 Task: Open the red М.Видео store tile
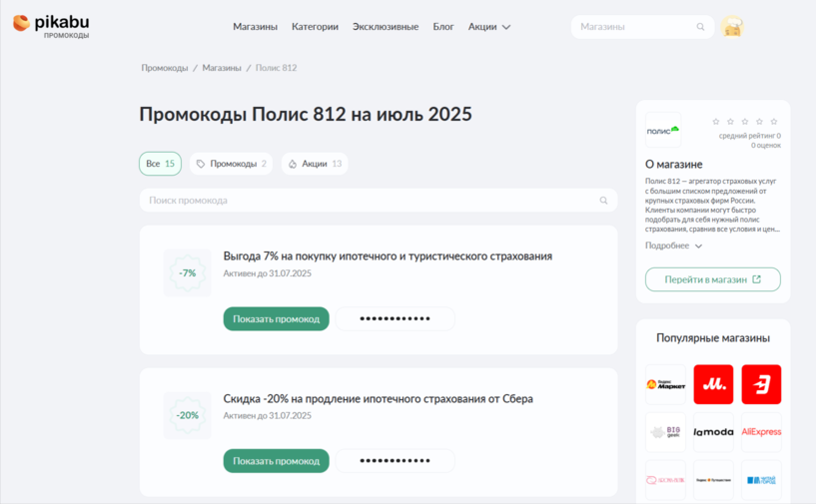click(713, 384)
